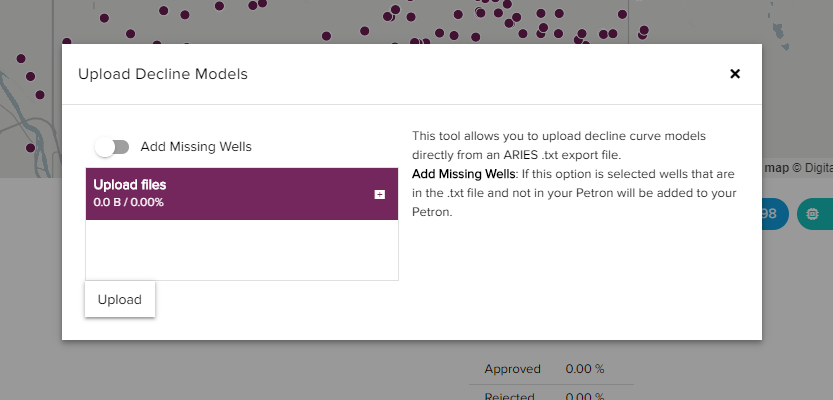Select the Approved row label
Image resolution: width=833 pixels, height=400 pixels.
pos(512,369)
